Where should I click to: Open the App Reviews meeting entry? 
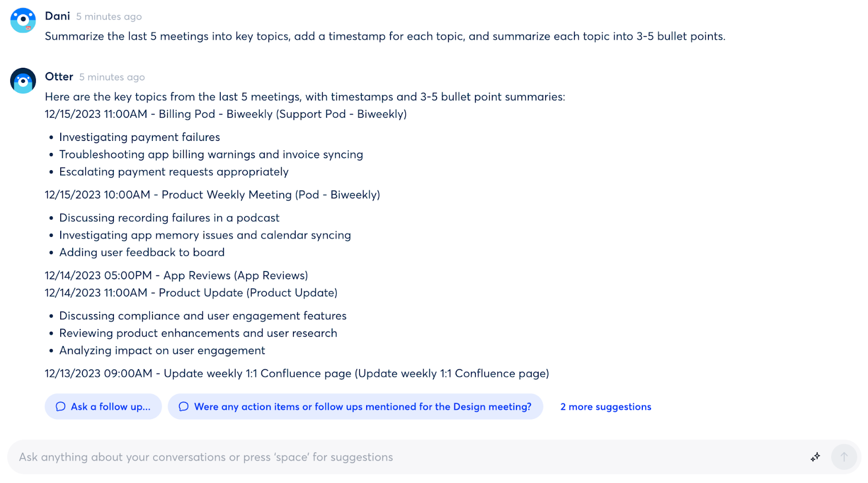tap(176, 275)
